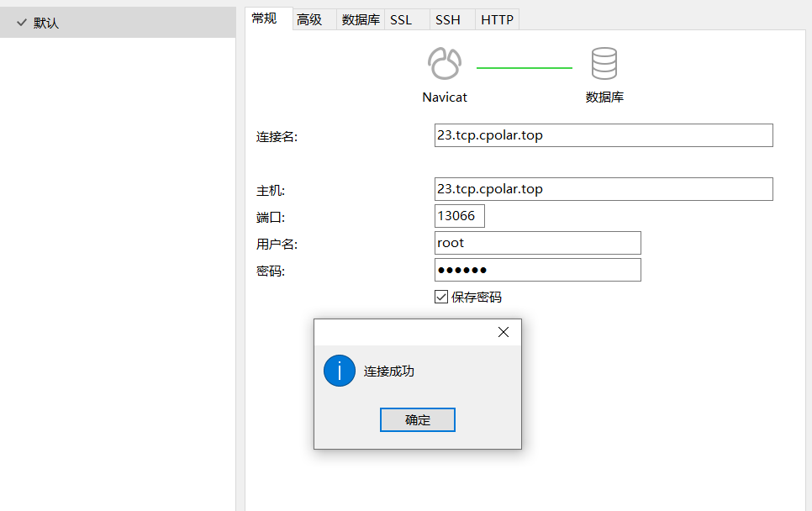812x511 pixels.
Task: Click the 主机: label
Action: click(271, 191)
